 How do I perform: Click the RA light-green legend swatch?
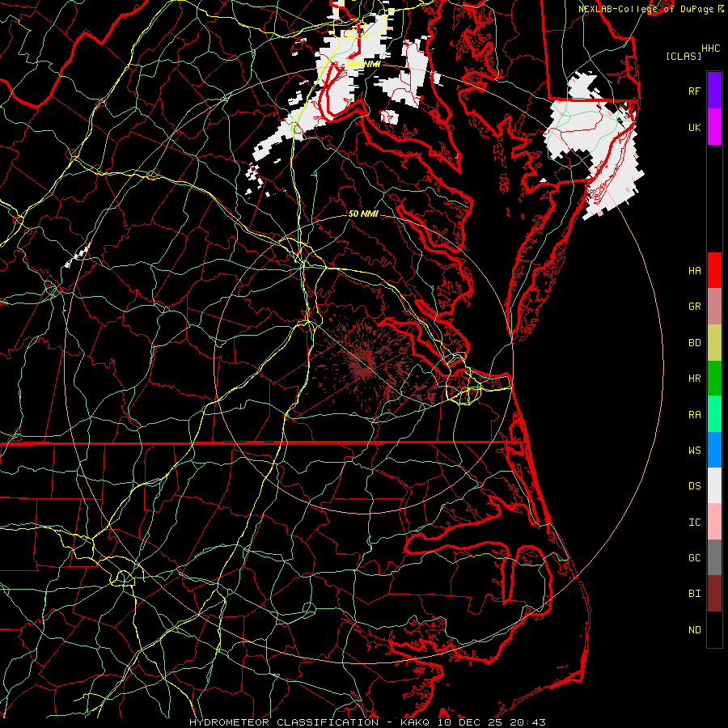714,414
